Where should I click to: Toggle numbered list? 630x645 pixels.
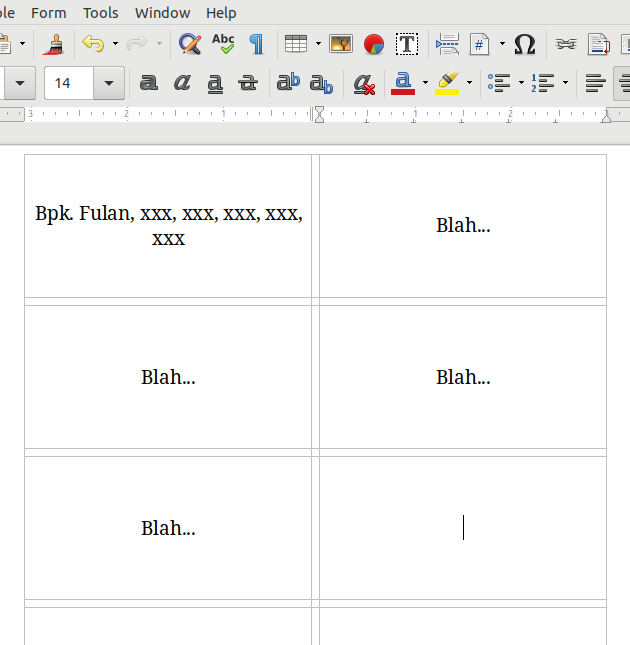(x=543, y=83)
